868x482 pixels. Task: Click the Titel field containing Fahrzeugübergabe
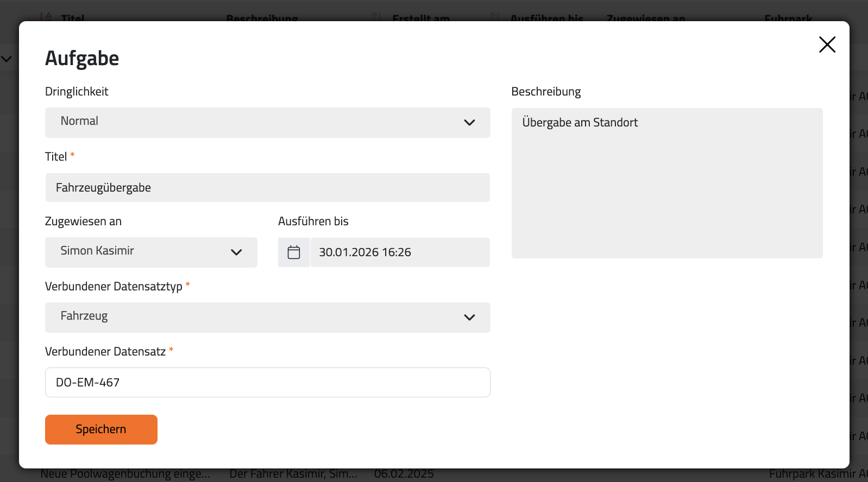pyautogui.click(x=267, y=188)
